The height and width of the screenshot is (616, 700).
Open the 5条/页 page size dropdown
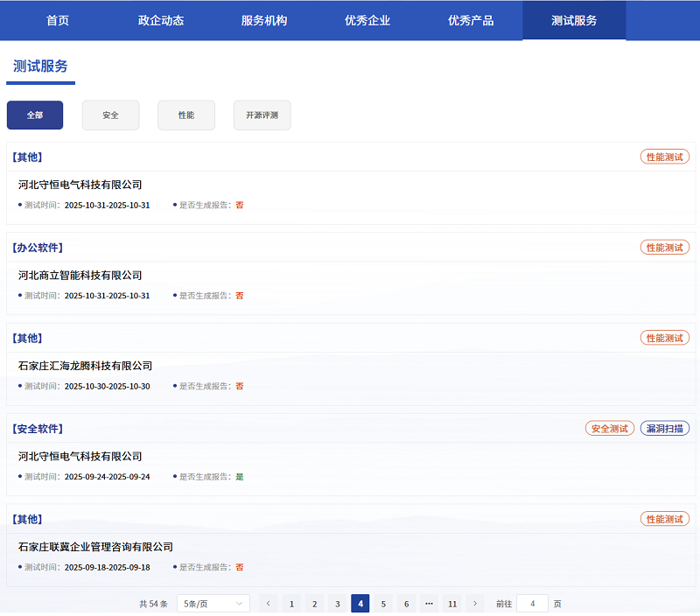213,603
